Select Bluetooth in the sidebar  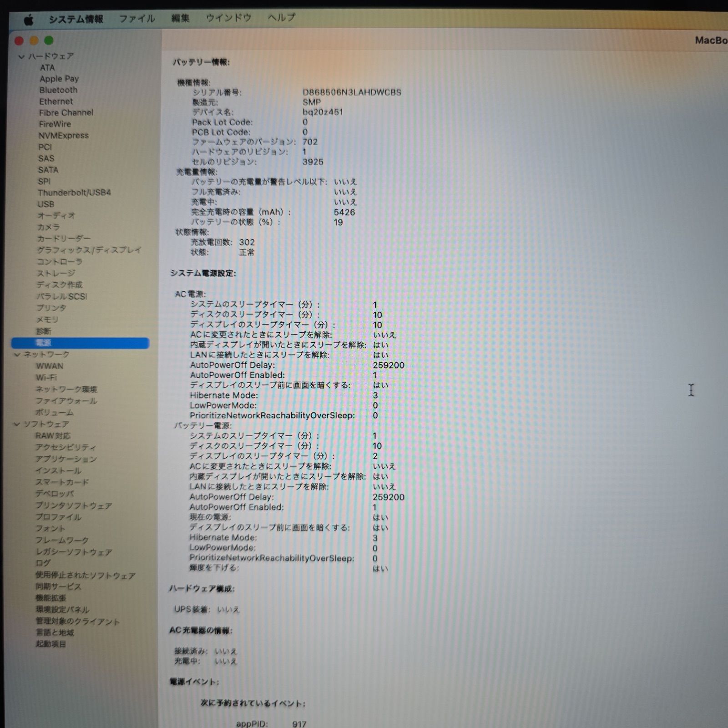click(58, 90)
